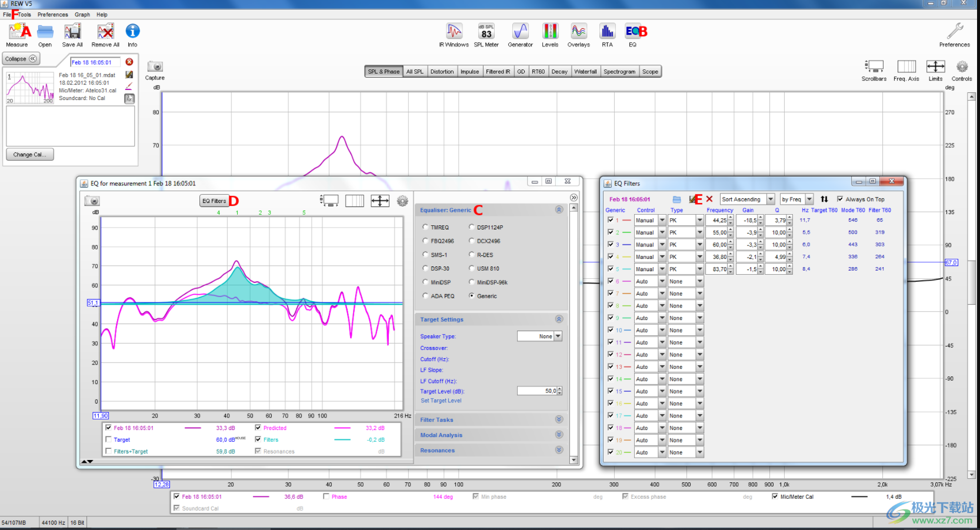Open the Speaker Type dropdown
Image resolution: width=980 pixels, height=530 pixels.
pos(558,336)
